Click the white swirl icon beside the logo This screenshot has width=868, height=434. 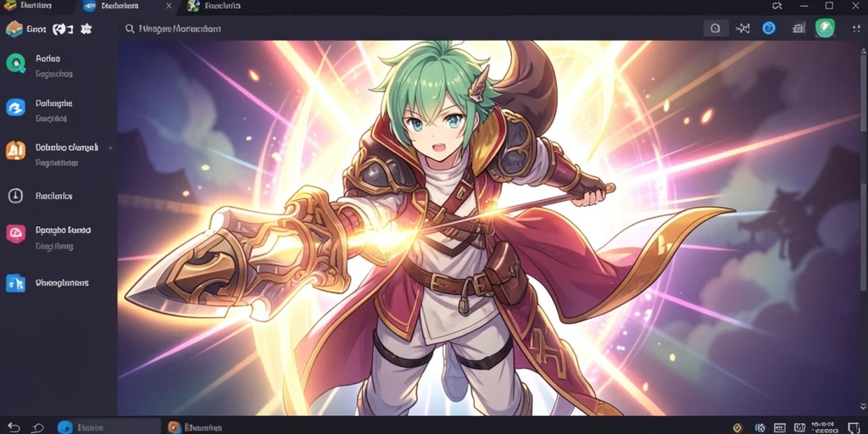point(58,30)
